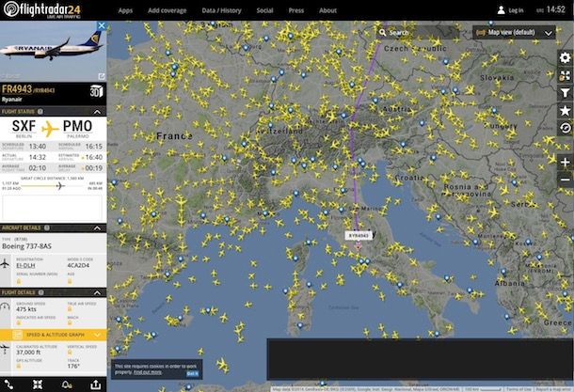The image size is (574, 392).
Task: Open alerts bell icon in bottom bar
Action: pos(67,384)
